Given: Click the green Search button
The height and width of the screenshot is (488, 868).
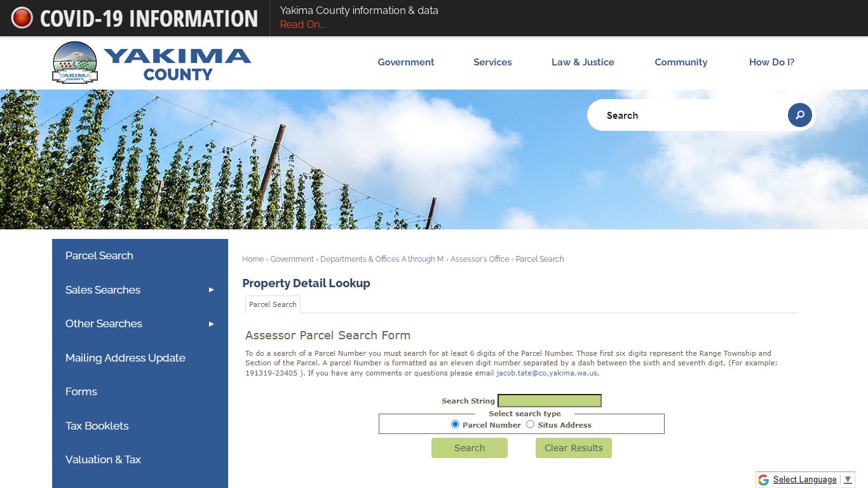Looking at the screenshot, I should click(x=470, y=448).
